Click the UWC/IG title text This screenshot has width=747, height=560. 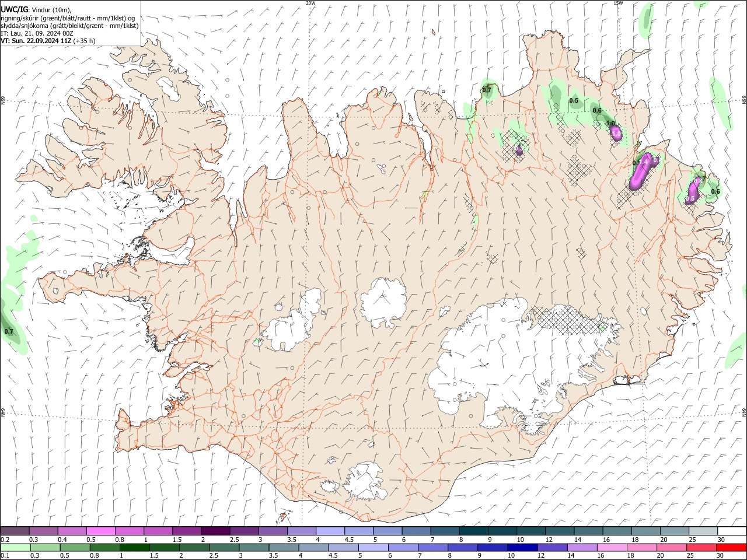pos(14,9)
